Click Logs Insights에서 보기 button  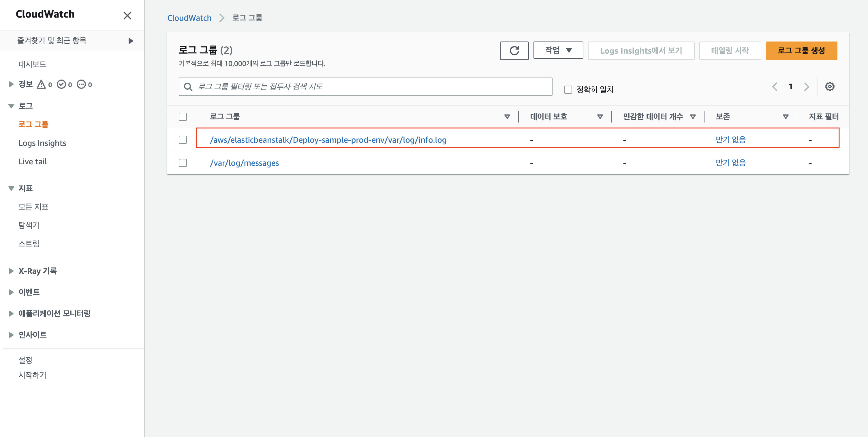[x=641, y=51]
